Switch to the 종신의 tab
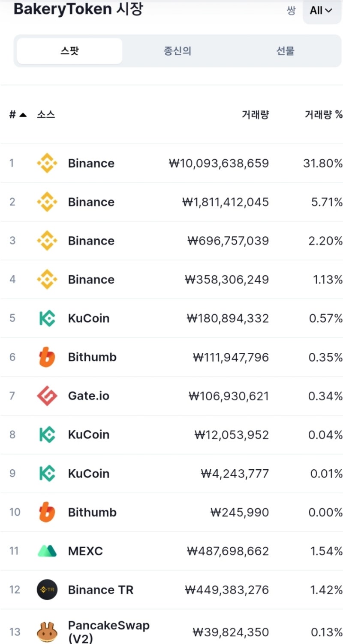Image resolution: width=343 pixels, height=644 pixels. [x=177, y=51]
